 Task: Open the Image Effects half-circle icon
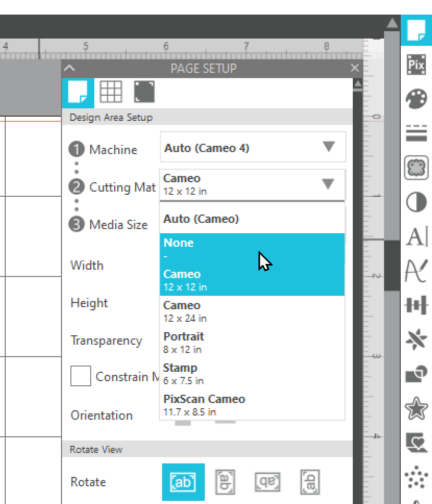[416, 202]
